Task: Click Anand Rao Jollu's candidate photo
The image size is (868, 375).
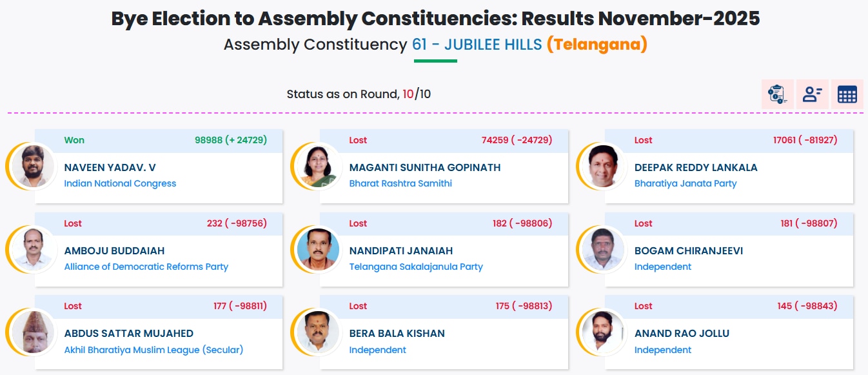Action: [603, 332]
